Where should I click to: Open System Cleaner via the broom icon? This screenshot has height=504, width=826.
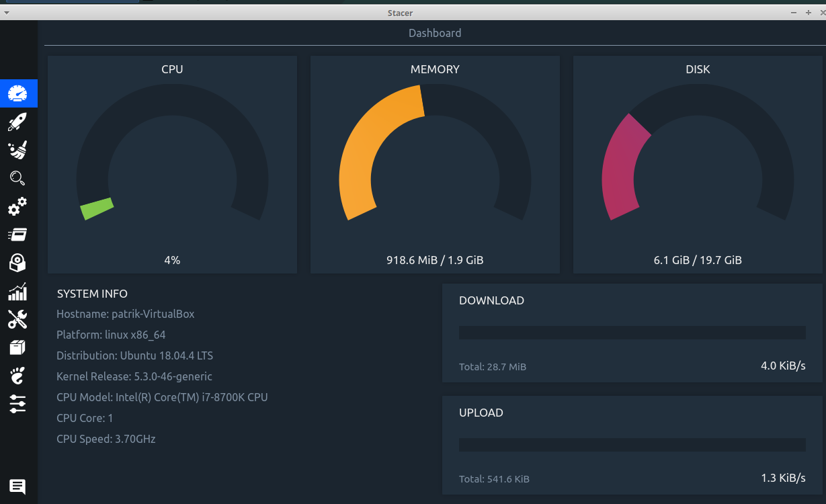click(x=17, y=151)
